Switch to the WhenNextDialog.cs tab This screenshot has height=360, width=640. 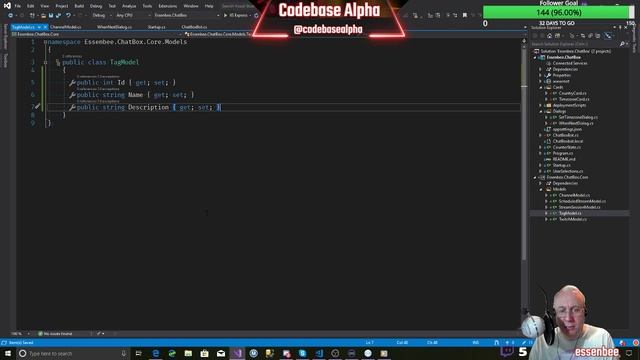click(x=114, y=27)
